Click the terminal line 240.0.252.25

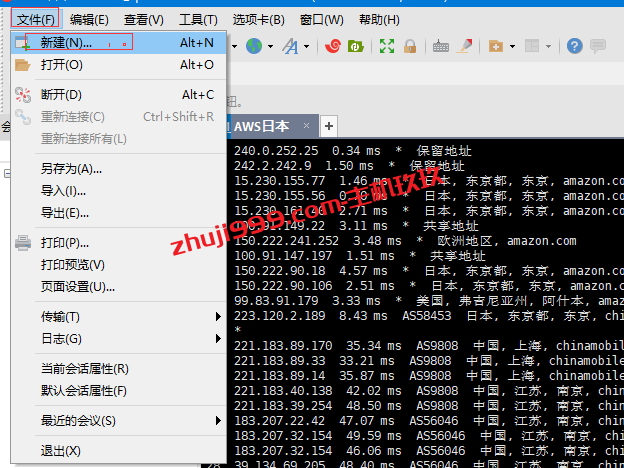pyautogui.click(x=353, y=151)
